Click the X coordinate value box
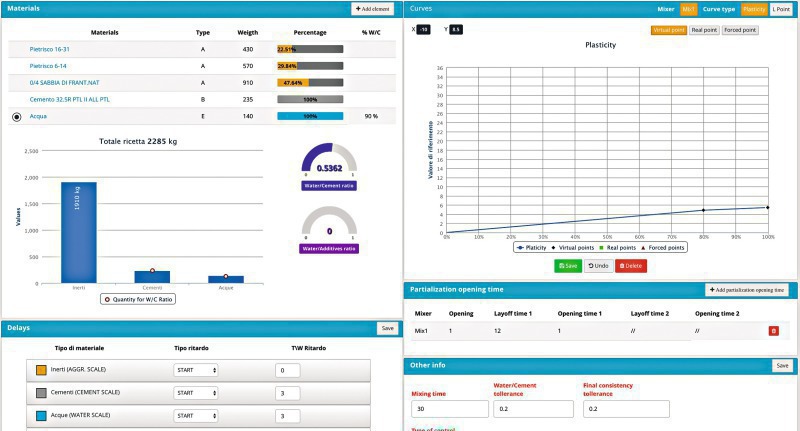The width and height of the screenshot is (800, 431). pyautogui.click(x=423, y=30)
